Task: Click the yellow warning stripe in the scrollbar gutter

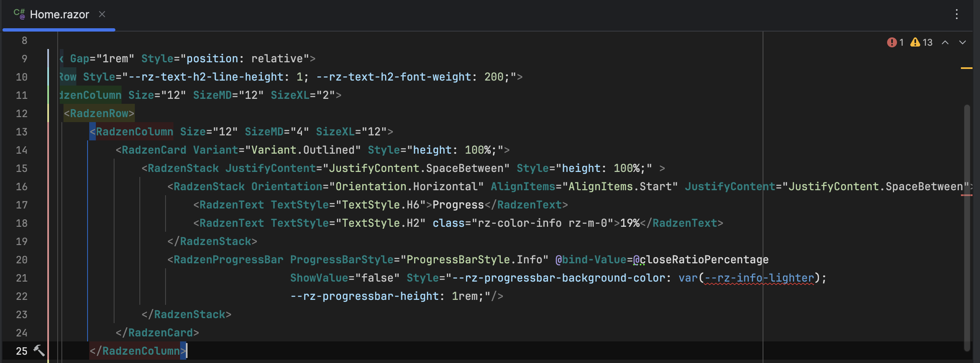Action: [x=967, y=68]
